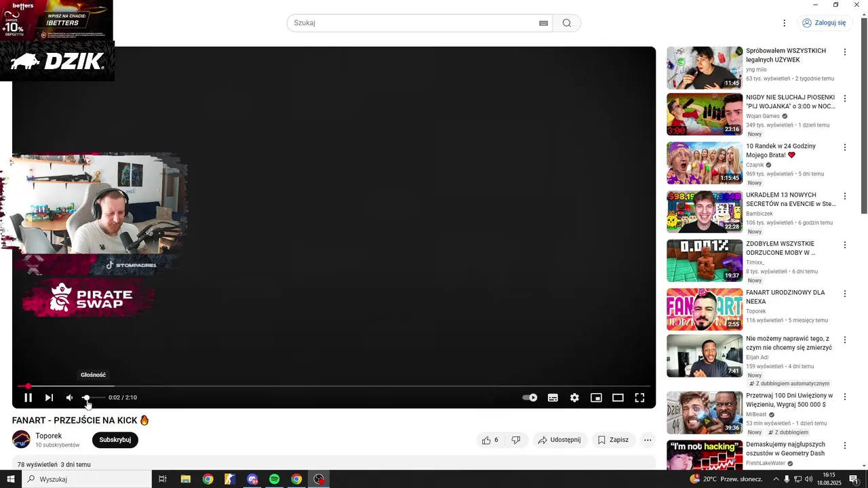Like the video with thumbs-up
Viewport: 868px width, 488px height.
click(x=490, y=440)
